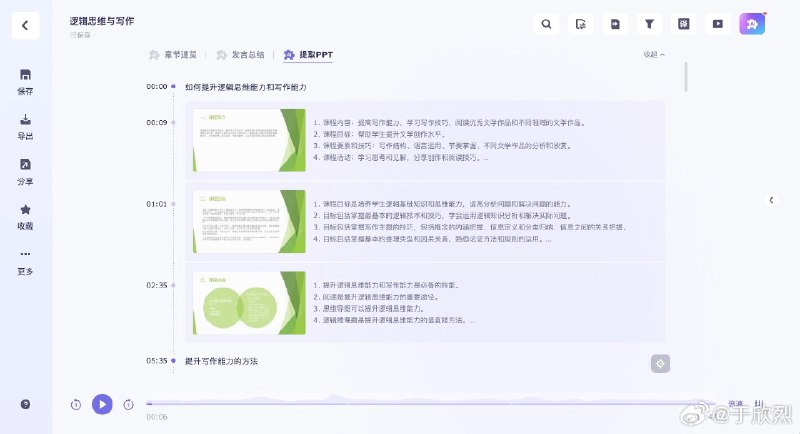The image size is (800, 434).
Task: Click summary line starting 2. 课程目标
Action: tap(380, 134)
